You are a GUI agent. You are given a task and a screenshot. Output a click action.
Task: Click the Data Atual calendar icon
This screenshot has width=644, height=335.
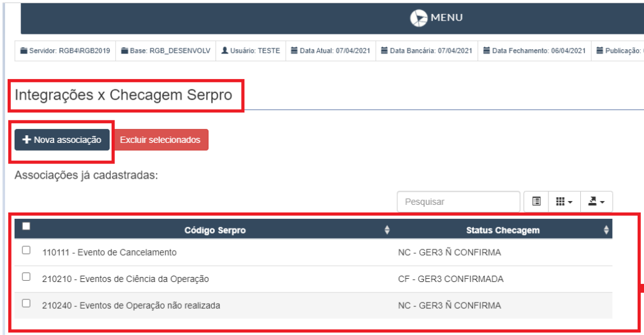pos(295,51)
